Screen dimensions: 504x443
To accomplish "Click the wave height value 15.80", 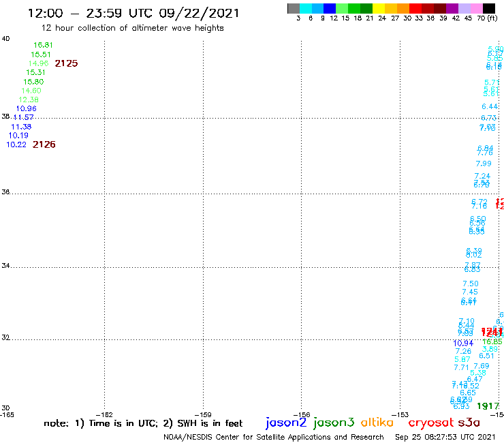I will (x=33, y=82).
